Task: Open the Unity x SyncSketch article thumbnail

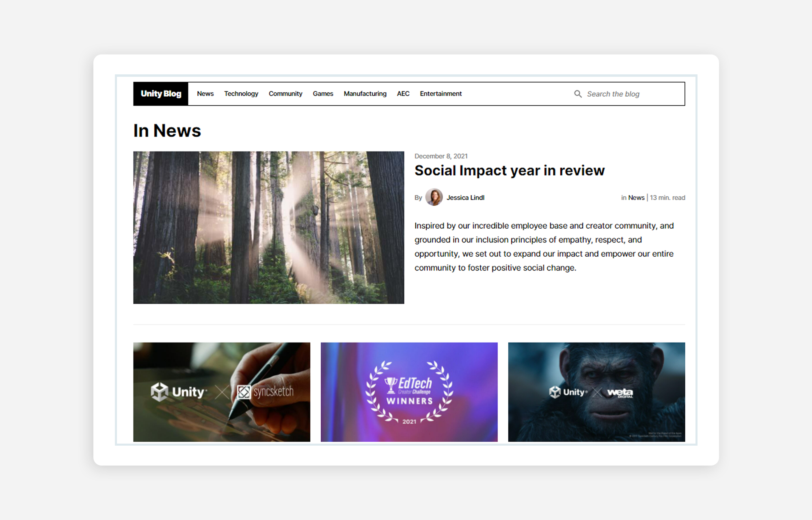Action: tap(222, 392)
